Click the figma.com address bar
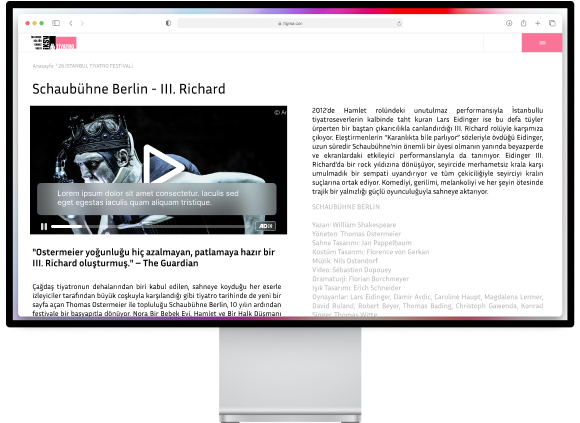The image size is (580, 423). (x=290, y=23)
